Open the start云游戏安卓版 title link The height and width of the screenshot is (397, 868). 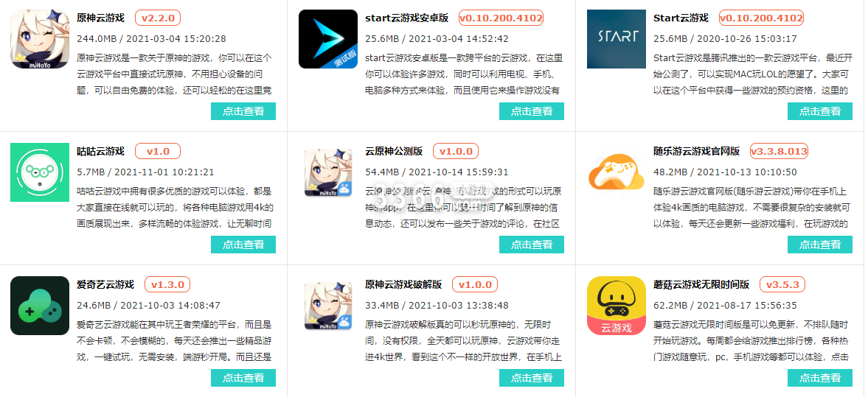click(406, 18)
